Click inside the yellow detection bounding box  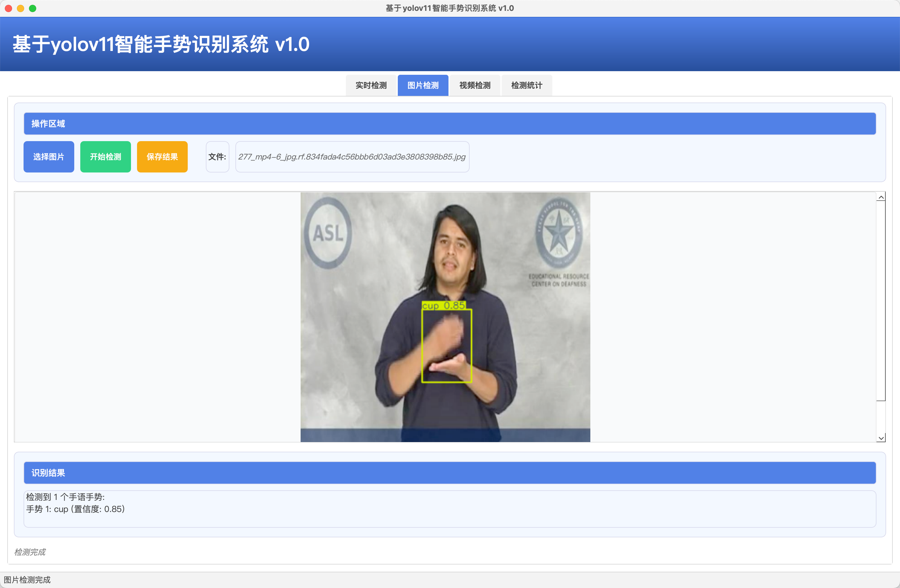[447, 346]
